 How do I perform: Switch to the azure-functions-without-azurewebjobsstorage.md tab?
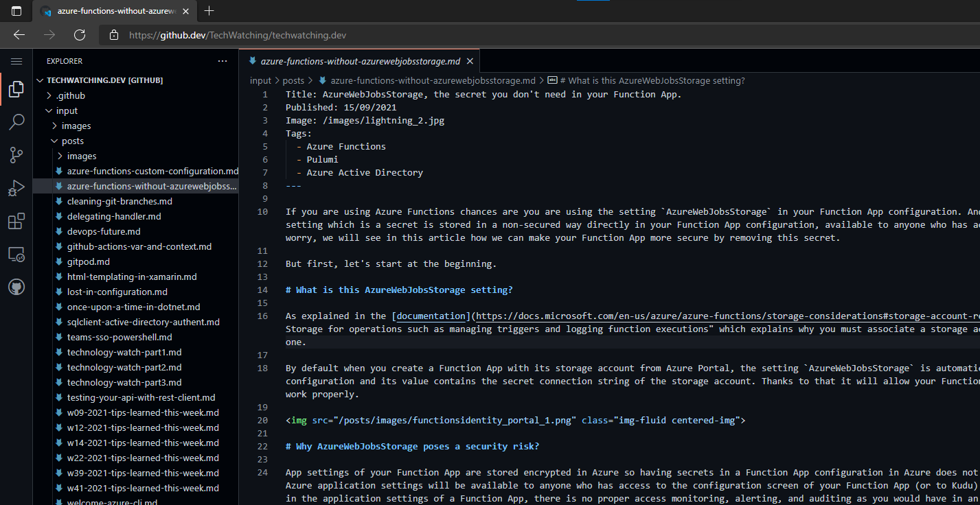coord(357,60)
